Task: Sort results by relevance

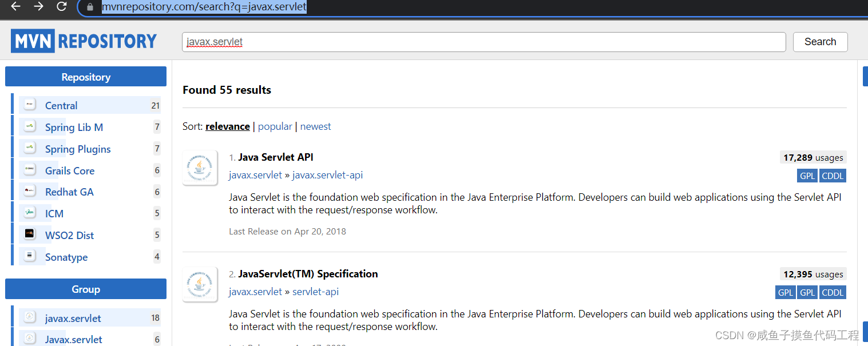Action: (x=228, y=126)
